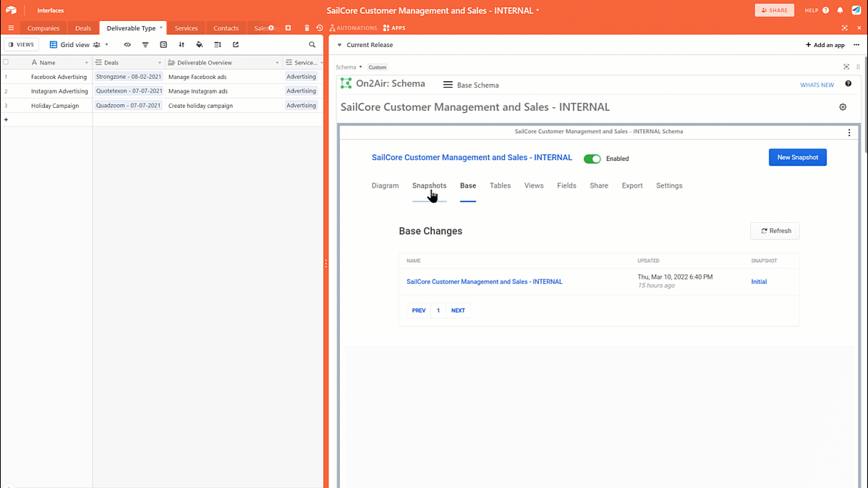Disable the Enabled toggle for the schema
Viewport: 868px width, 488px height.
[x=592, y=158]
